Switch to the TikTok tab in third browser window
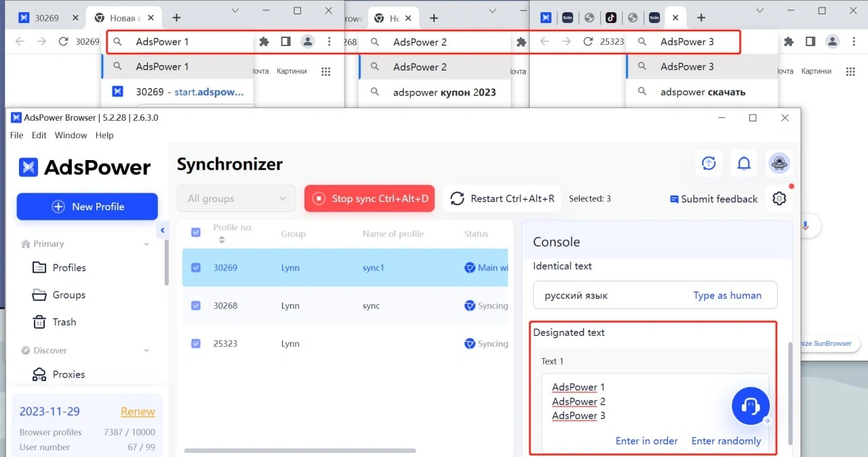Screen dimensions: 868x457 (611, 18)
